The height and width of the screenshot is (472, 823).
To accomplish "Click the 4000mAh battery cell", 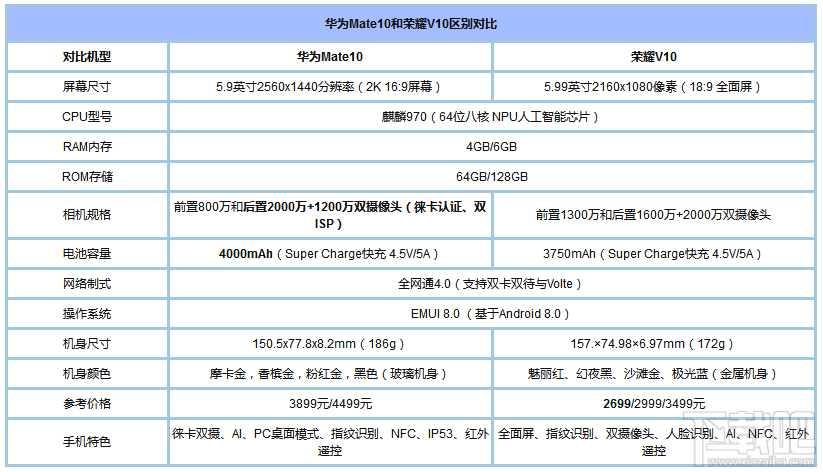I will tap(330, 254).
